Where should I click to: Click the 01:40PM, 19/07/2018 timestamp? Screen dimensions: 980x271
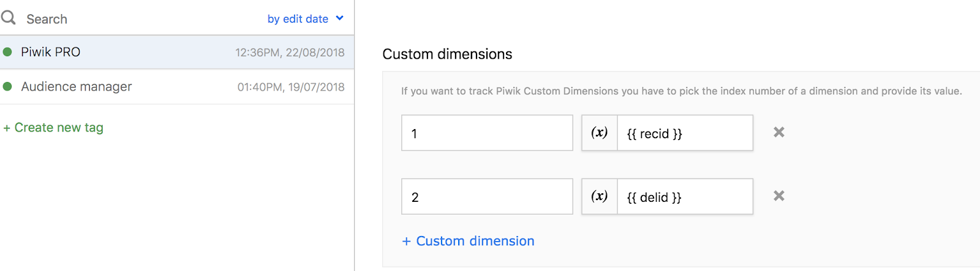click(x=291, y=87)
